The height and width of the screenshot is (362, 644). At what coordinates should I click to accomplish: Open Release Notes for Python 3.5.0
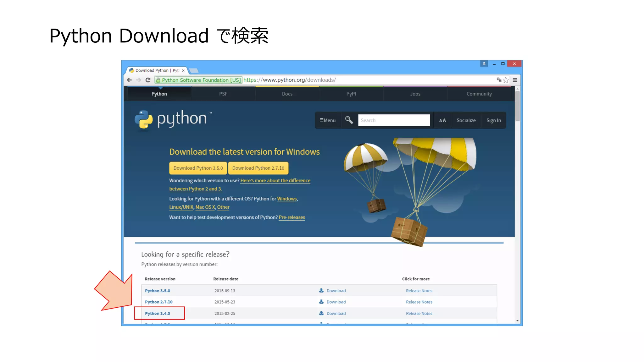pos(419,291)
